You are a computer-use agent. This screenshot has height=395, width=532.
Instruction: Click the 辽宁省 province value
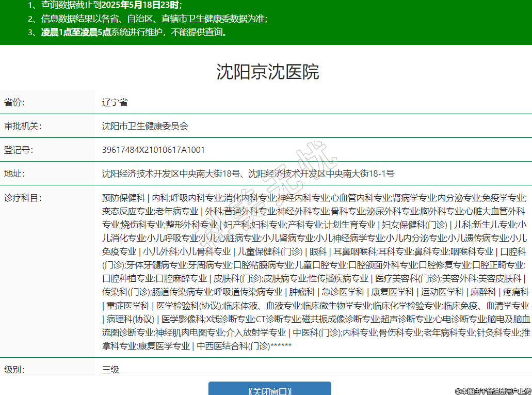115,102
